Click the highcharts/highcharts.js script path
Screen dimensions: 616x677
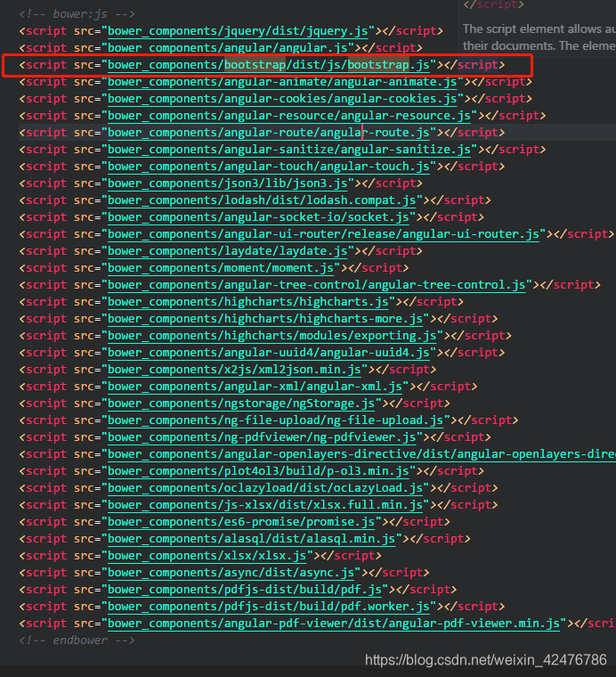pyautogui.click(x=248, y=302)
